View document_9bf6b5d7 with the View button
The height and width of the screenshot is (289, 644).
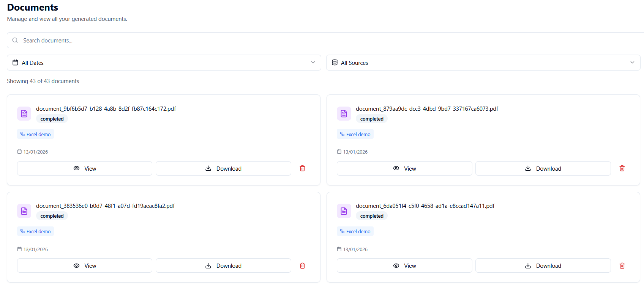tap(85, 168)
